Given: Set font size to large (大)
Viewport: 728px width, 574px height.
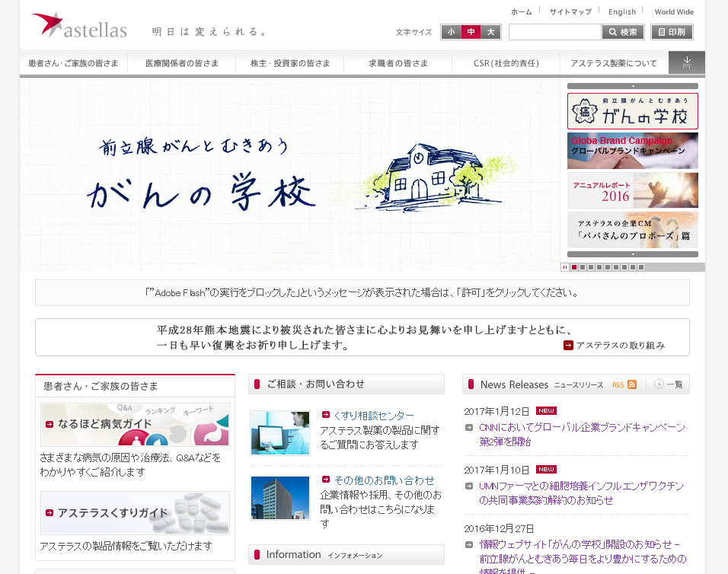Looking at the screenshot, I should coord(490,32).
